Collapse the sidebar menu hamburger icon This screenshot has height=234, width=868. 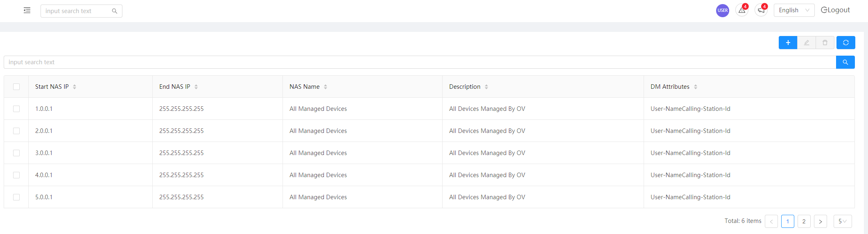pos(27,10)
